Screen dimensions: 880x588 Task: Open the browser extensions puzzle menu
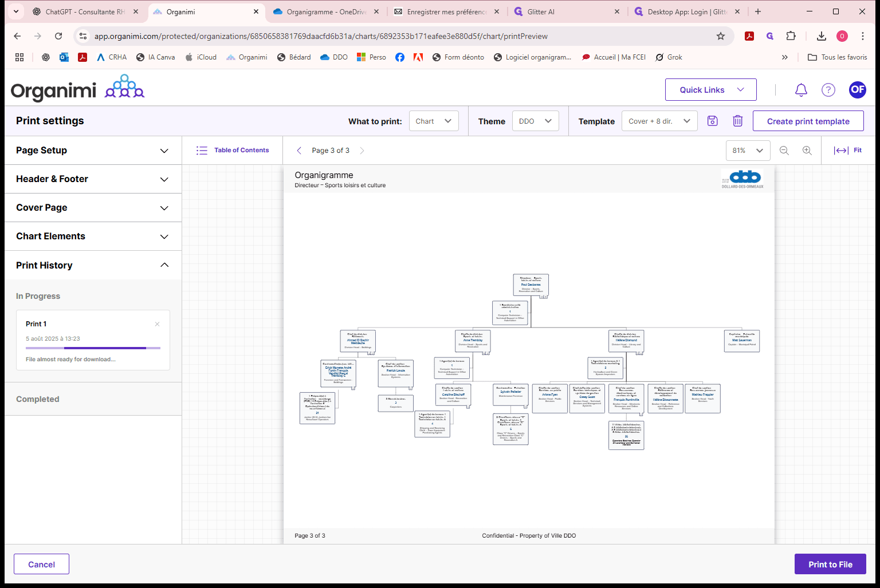[791, 36]
